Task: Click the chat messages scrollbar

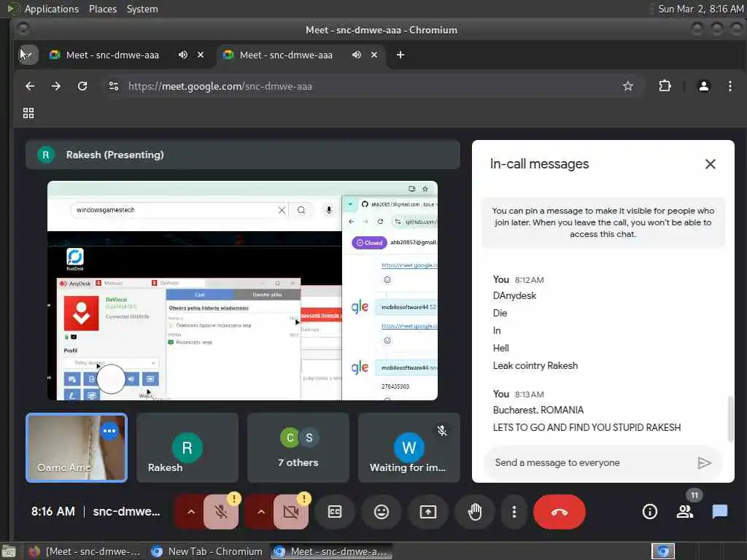Action: tap(729, 419)
